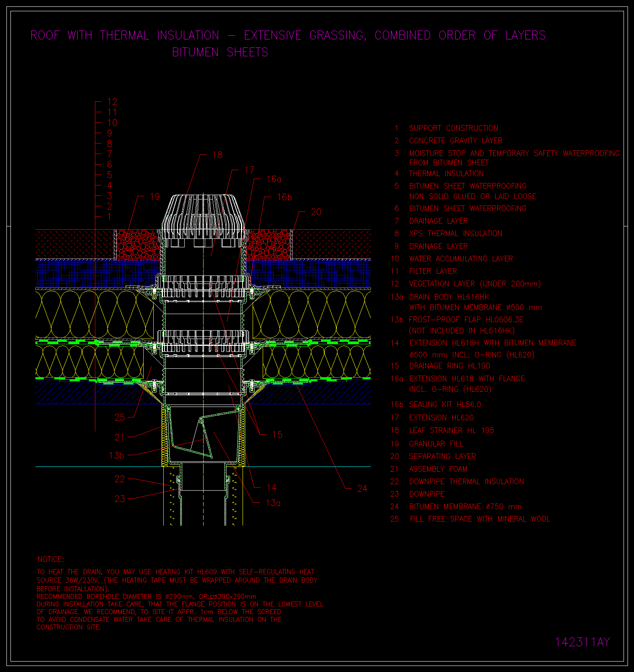Click legend entry 'EXTENSION HL618H WITH BITUMEN MEMBRANE'
The image size is (634, 672).
click(x=493, y=343)
